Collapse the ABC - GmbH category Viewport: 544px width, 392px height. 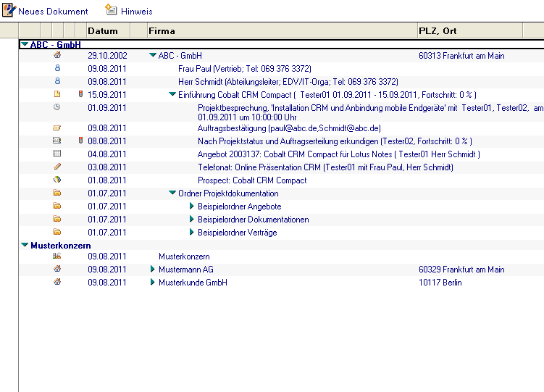click(25, 44)
